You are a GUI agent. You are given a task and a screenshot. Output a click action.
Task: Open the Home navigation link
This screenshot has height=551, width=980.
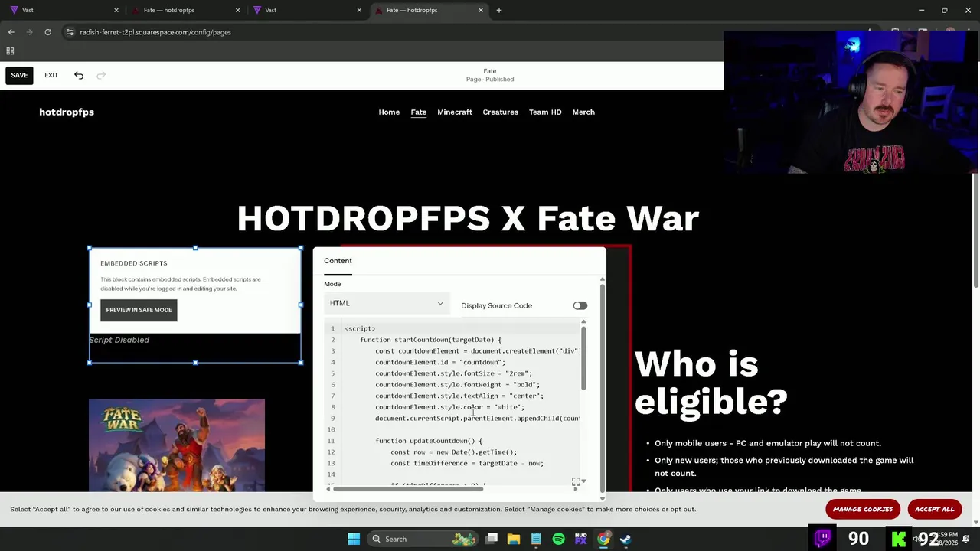(x=389, y=112)
